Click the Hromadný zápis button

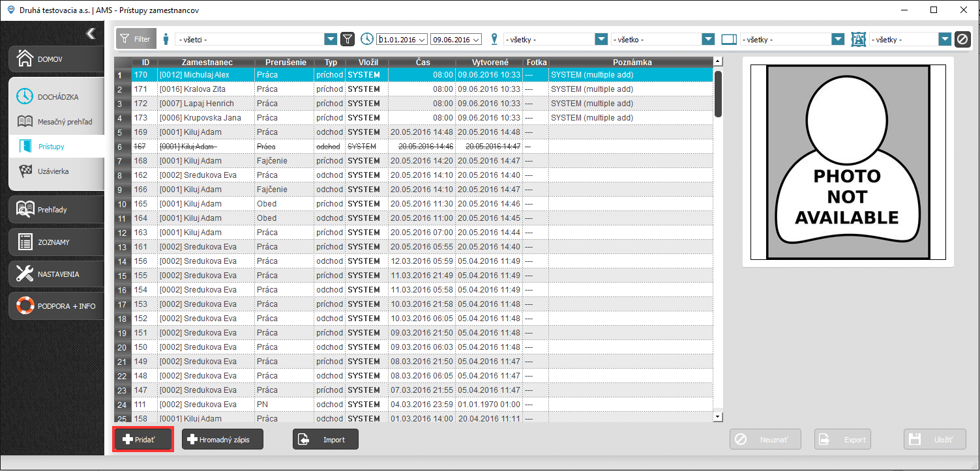point(222,440)
